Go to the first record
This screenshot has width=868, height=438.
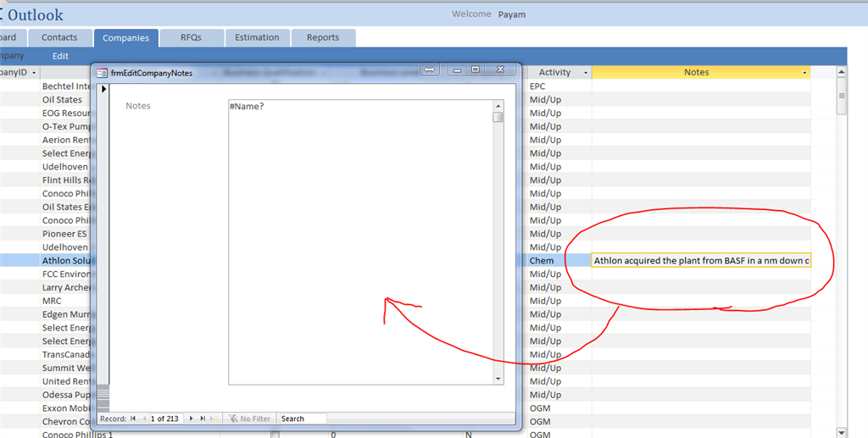click(133, 419)
